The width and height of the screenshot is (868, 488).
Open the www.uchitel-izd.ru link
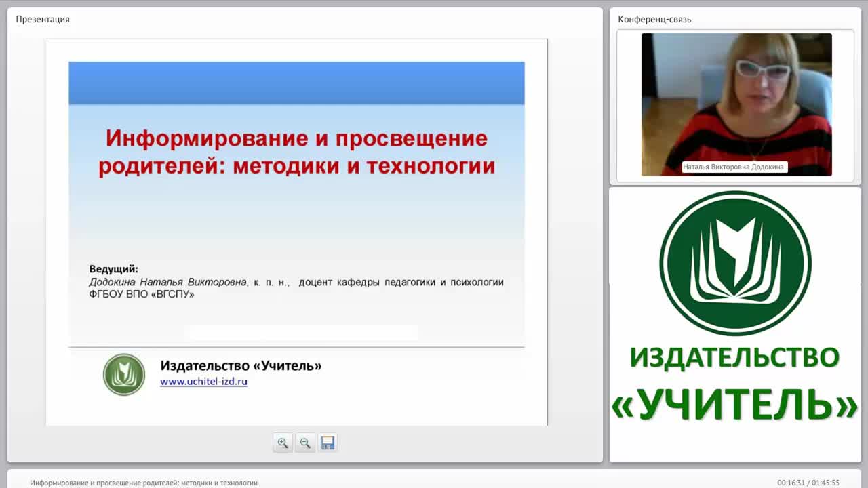(203, 382)
